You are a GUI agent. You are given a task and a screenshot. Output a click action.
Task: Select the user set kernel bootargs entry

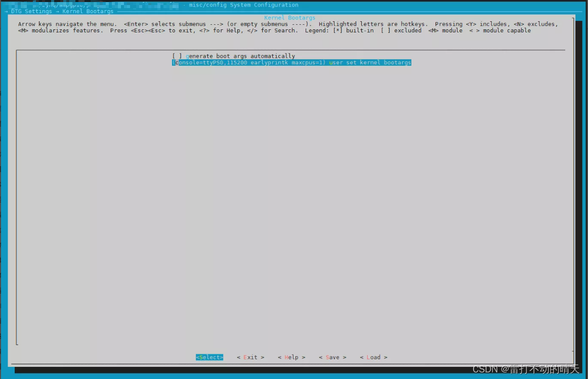(x=291, y=63)
